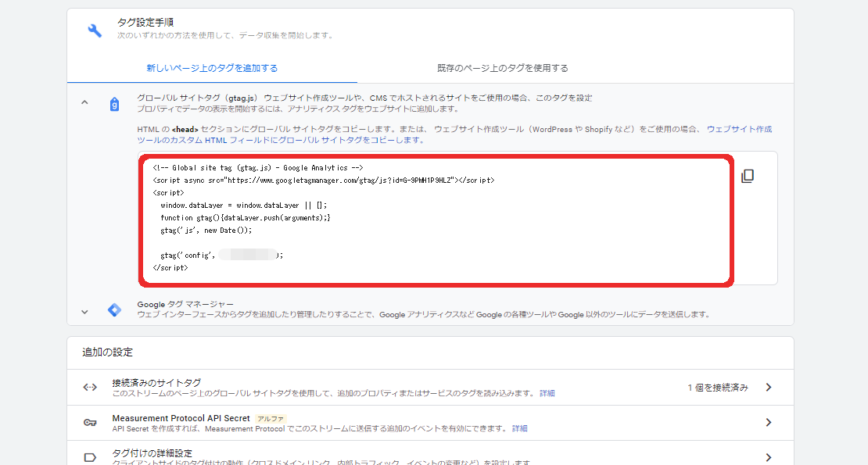
Task: Click the タグ設定手順 heading
Action: coord(145,22)
